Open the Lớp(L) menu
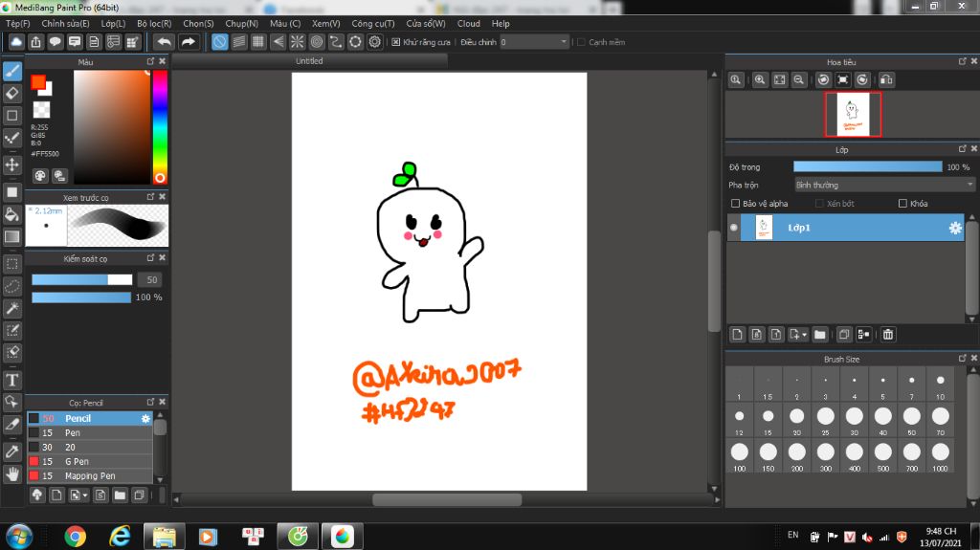 pos(113,23)
